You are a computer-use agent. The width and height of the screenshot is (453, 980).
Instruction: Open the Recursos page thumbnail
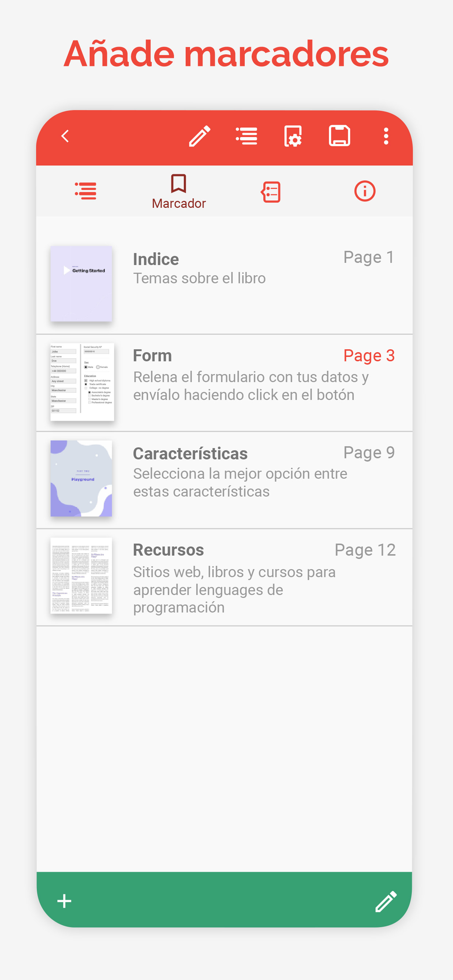point(81,575)
